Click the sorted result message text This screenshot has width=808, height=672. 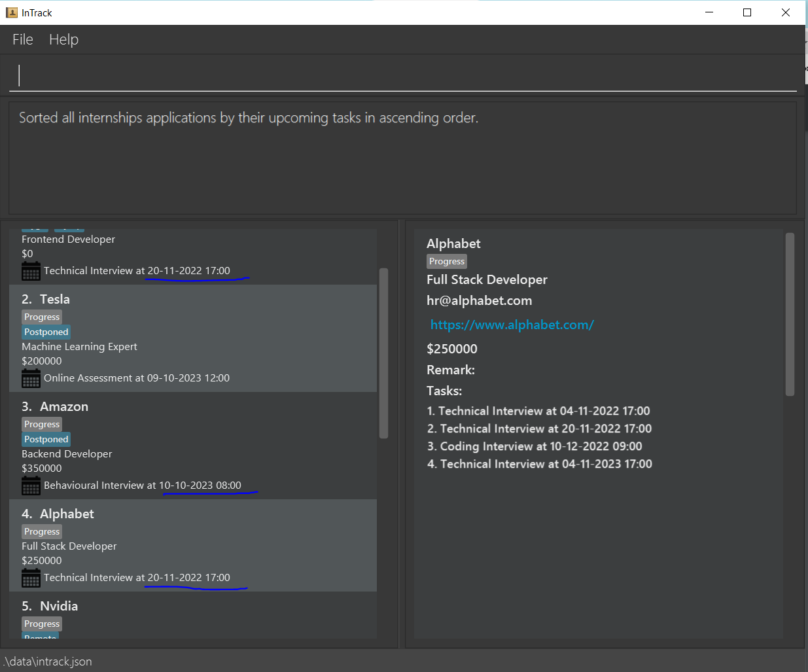(x=249, y=118)
